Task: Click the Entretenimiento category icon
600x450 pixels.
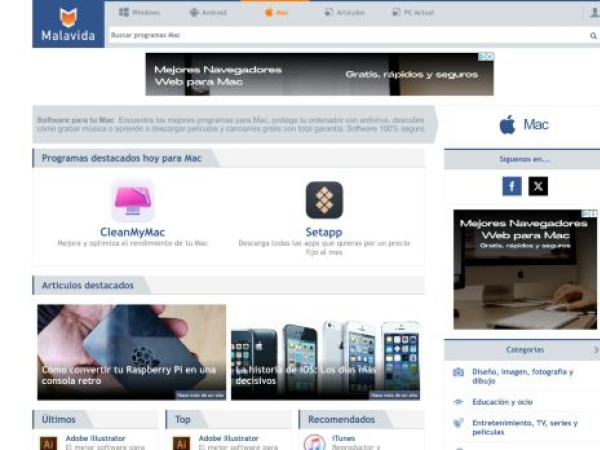Action: (x=458, y=423)
